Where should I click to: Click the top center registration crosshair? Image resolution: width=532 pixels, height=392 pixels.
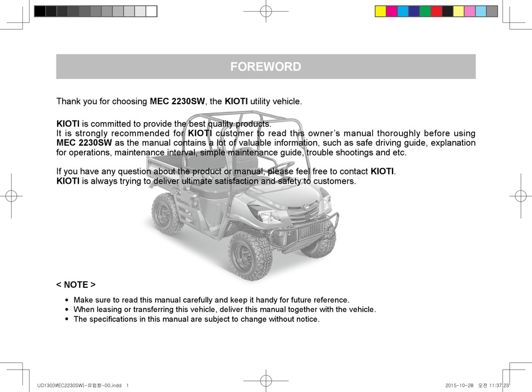coord(266,11)
